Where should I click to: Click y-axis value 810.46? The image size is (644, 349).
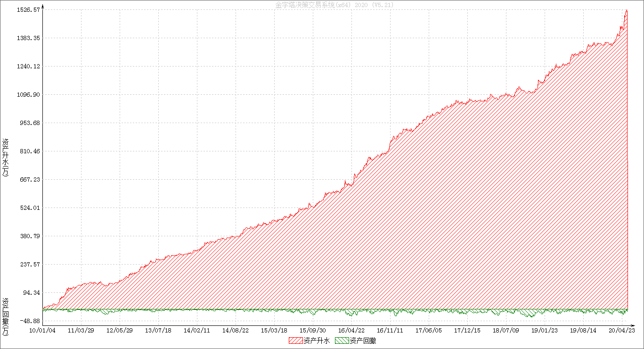click(x=29, y=151)
